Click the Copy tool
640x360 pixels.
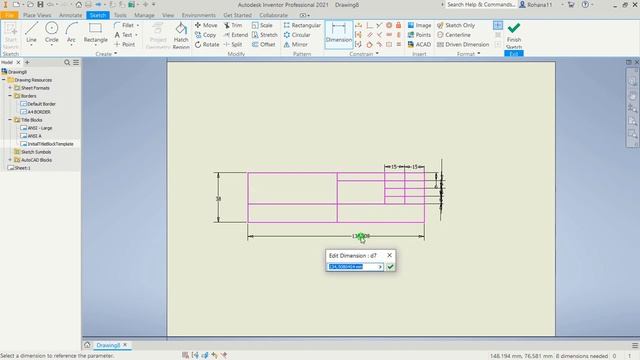click(x=205, y=35)
